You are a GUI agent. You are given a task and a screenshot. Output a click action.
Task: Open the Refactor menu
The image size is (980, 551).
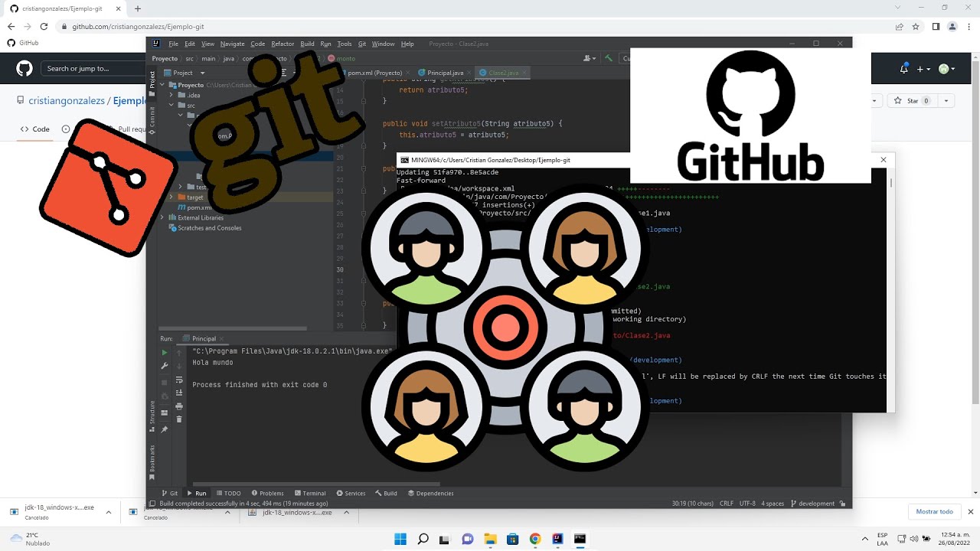(283, 44)
